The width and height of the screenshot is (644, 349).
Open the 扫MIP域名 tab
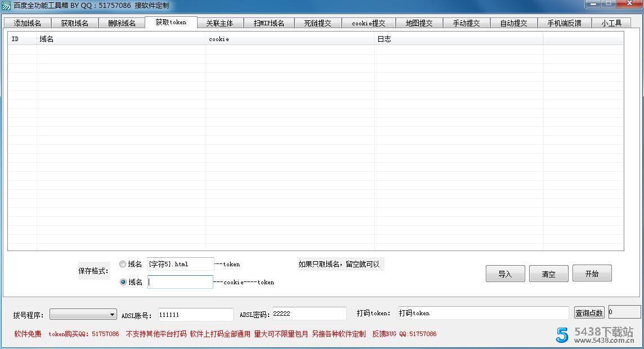click(x=269, y=23)
